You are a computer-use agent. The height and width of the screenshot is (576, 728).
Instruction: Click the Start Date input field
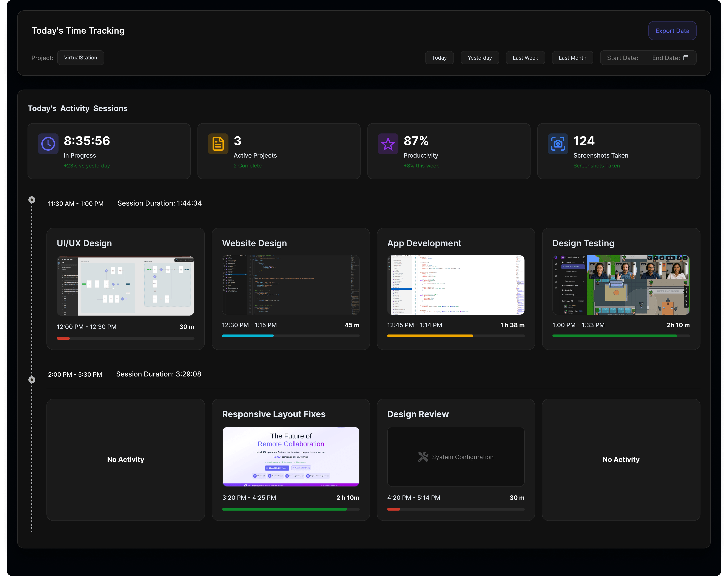pos(622,58)
